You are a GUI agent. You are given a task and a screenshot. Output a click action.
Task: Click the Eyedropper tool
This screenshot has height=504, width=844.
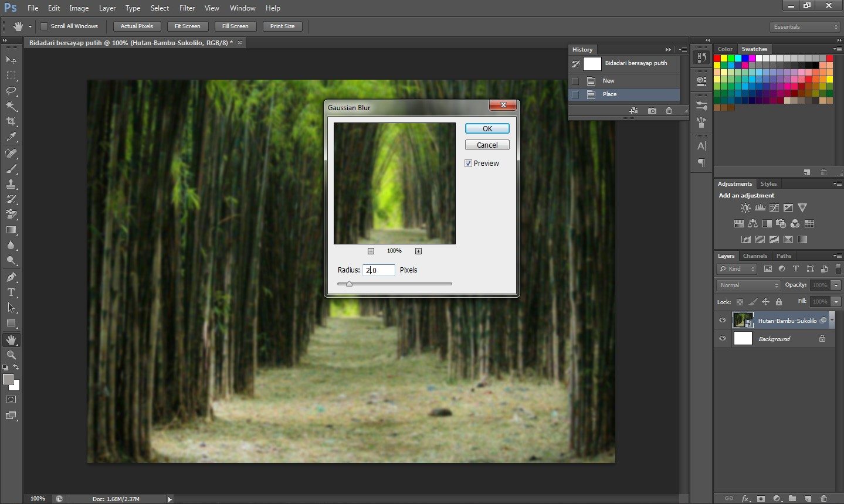pyautogui.click(x=11, y=137)
